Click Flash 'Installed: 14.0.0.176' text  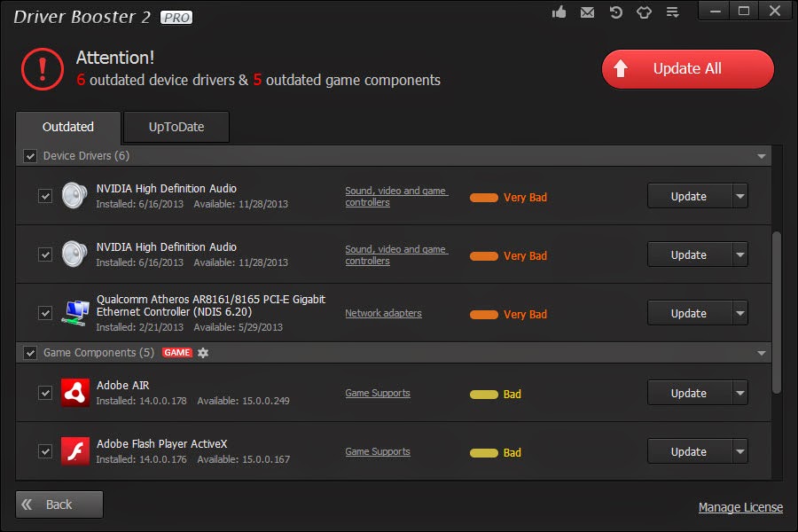point(142,459)
